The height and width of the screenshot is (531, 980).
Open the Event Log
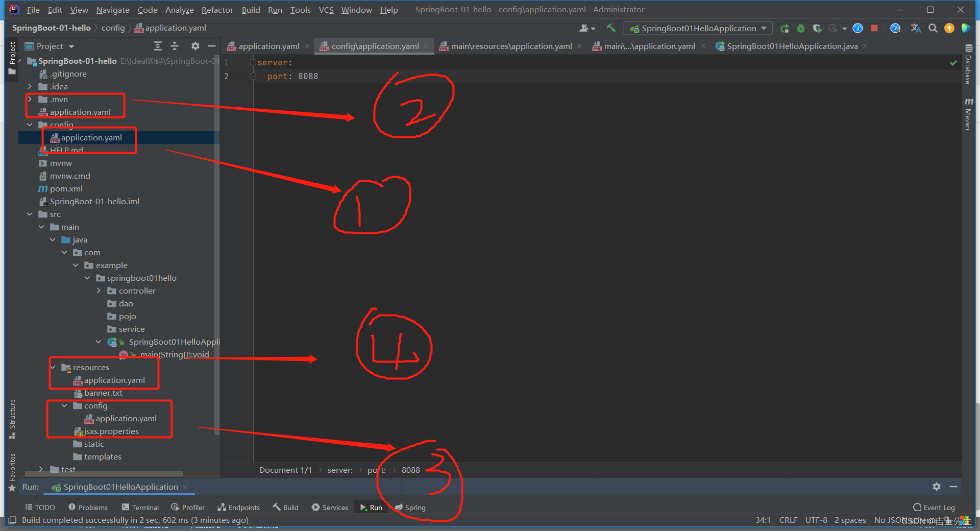click(934, 508)
